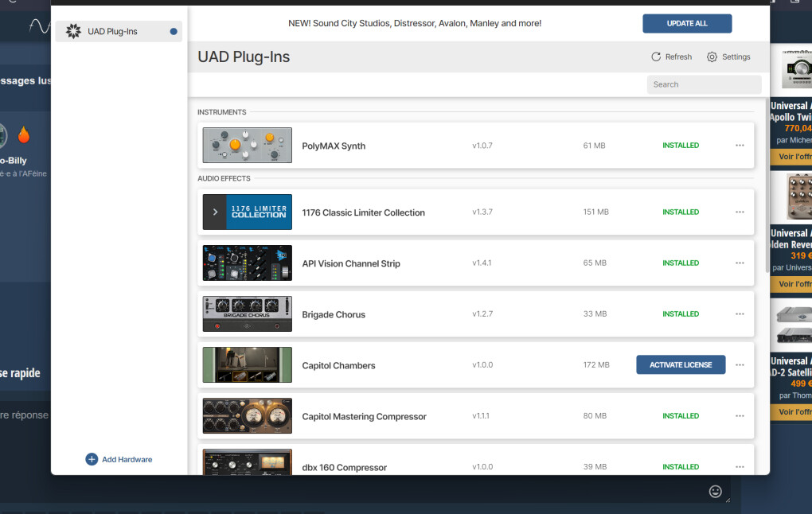Select the PolyMAX Synth name
Screen dimensions: 812x514
pyautogui.click(x=334, y=146)
